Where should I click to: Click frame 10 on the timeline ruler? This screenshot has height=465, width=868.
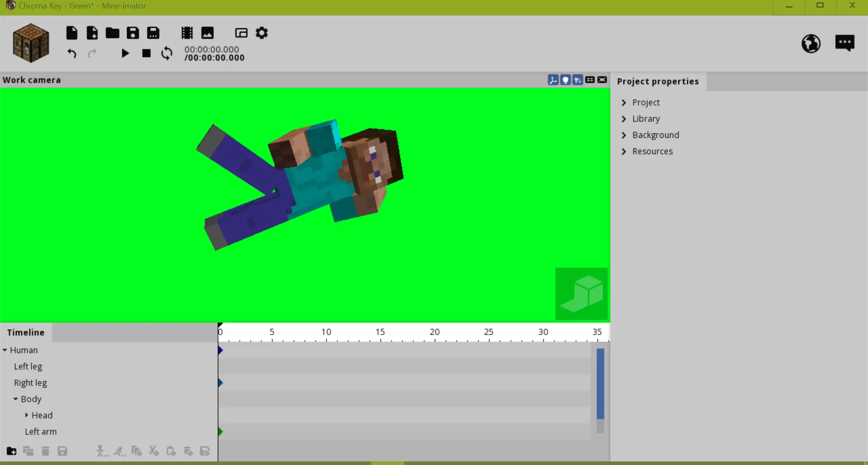[326, 332]
